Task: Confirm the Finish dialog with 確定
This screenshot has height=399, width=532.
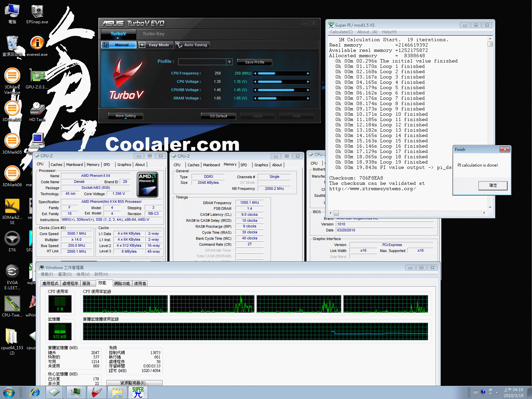Action: (493, 185)
